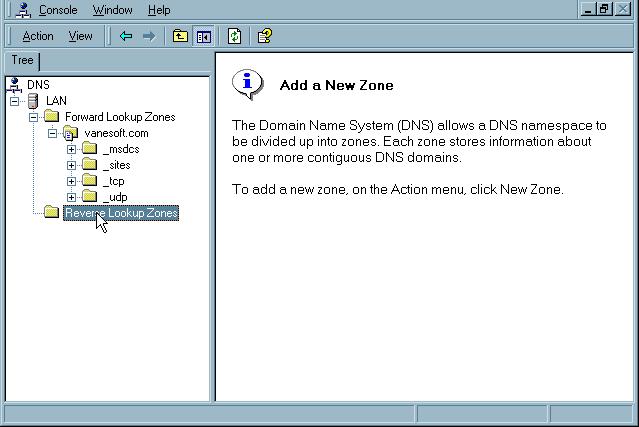This screenshot has height=427, width=639.
Task: Click the Reverse Lookup Zones folder icon
Action: coord(52,212)
